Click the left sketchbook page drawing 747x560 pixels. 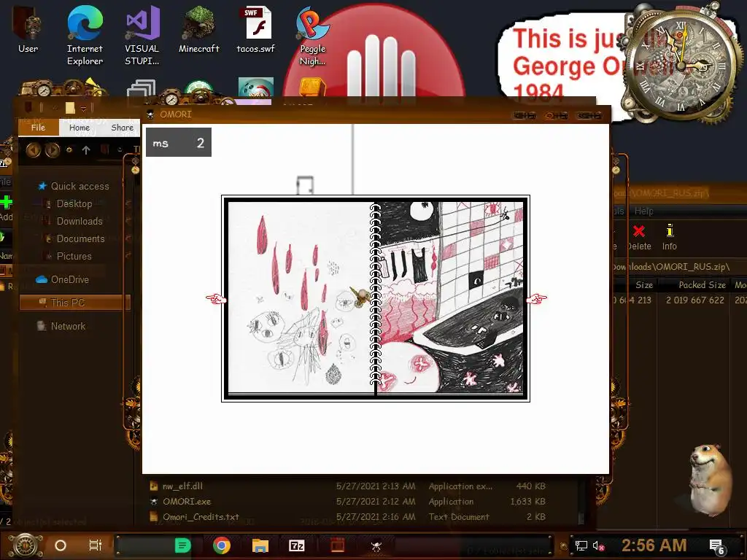(300, 297)
